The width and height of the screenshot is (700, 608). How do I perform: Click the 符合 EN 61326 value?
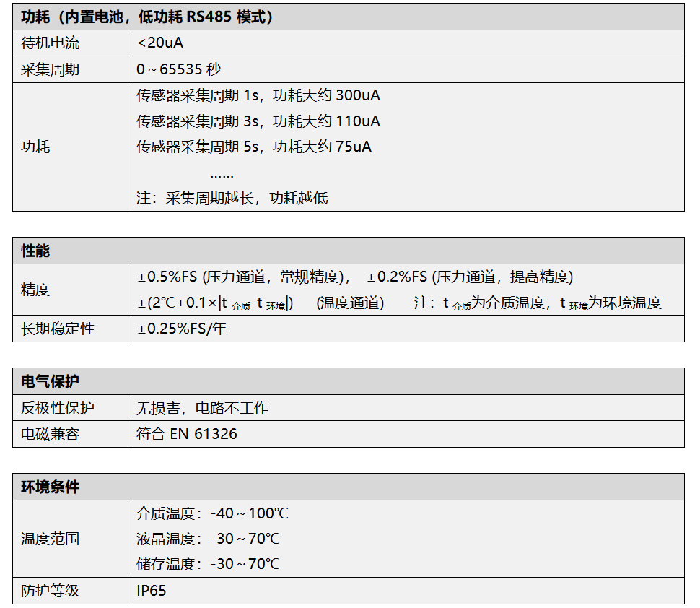187,435
